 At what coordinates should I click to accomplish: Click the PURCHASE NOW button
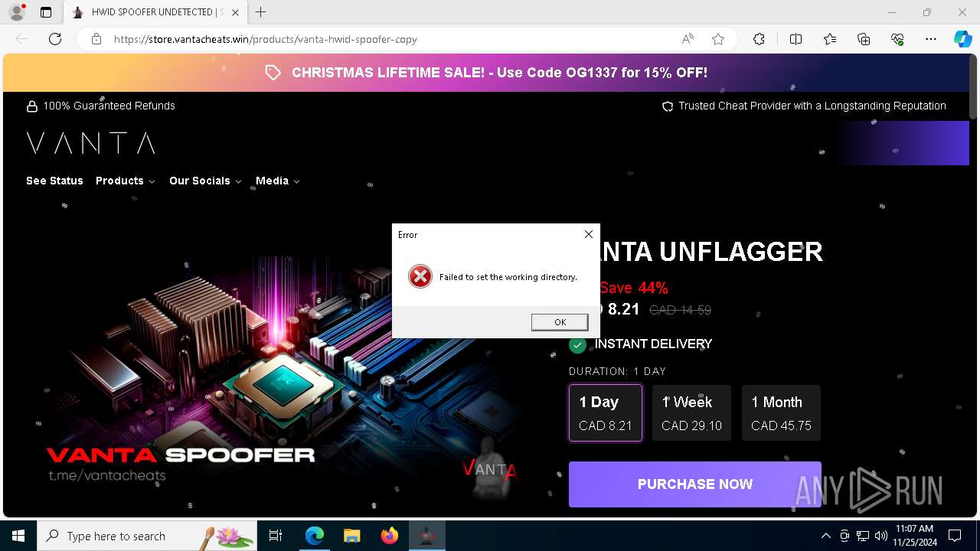click(x=695, y=484)
